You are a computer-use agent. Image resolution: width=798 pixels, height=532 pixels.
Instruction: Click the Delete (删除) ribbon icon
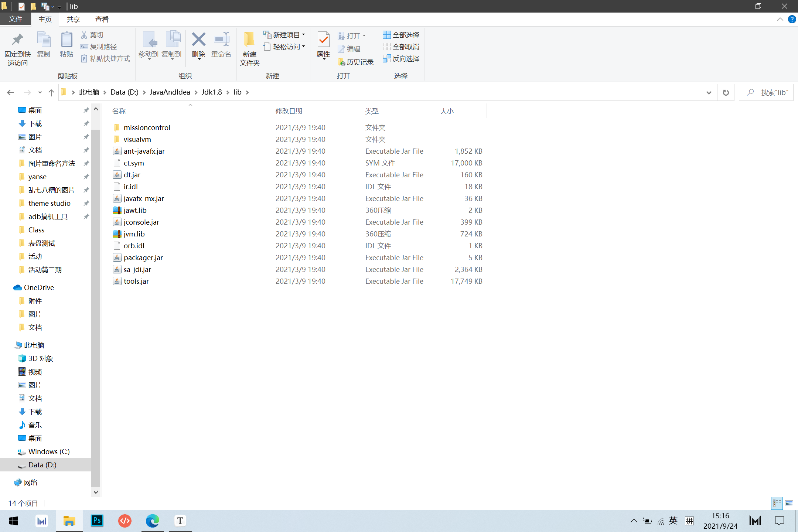pos(198,40)
